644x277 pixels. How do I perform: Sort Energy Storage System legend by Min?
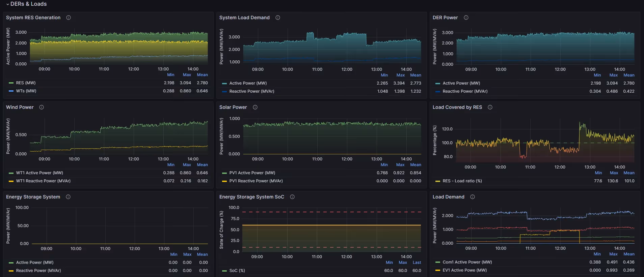pos(174,254)
